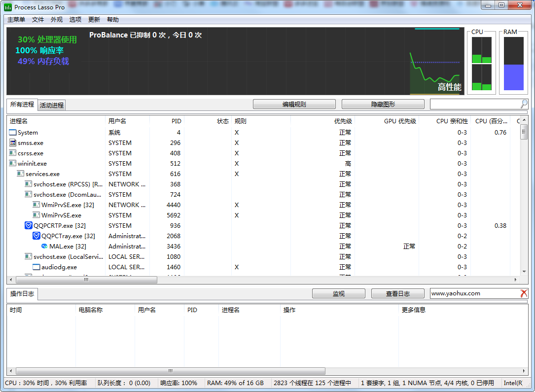The width and height of the screenshot is (535, 392).
Task: Click the audiodg.exe process icon
Action: (x=36, y=267)
